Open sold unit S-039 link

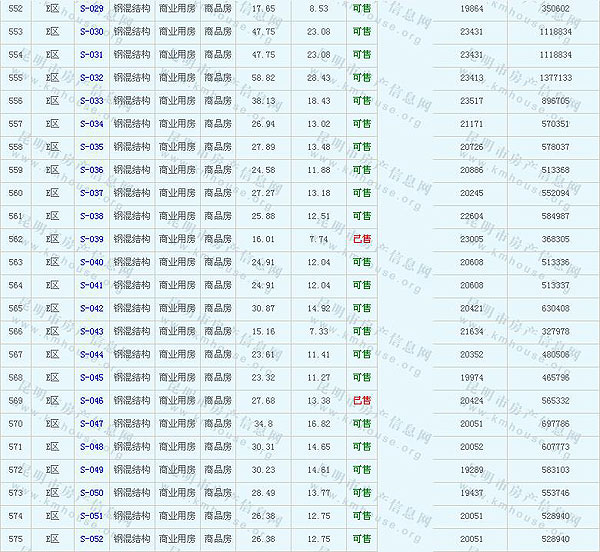tap(91, 239)
